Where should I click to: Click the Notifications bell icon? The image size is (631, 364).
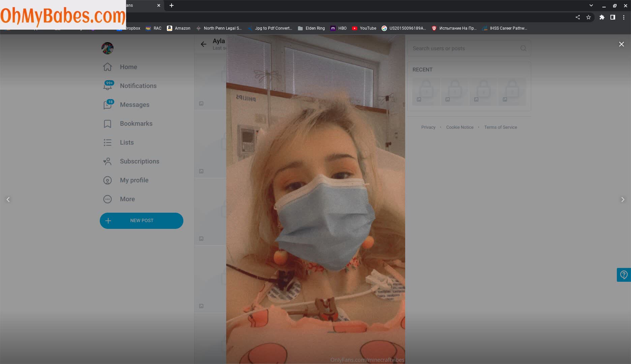[108, 86]
